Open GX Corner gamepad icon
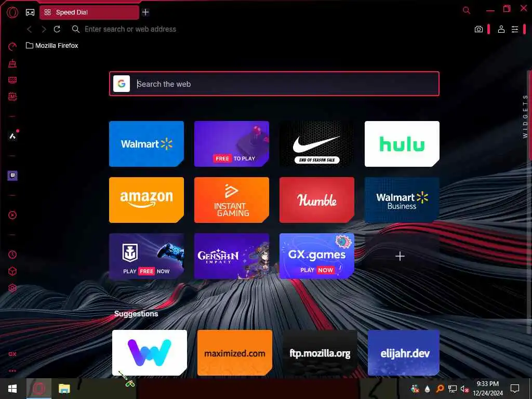 coord(30,12)
